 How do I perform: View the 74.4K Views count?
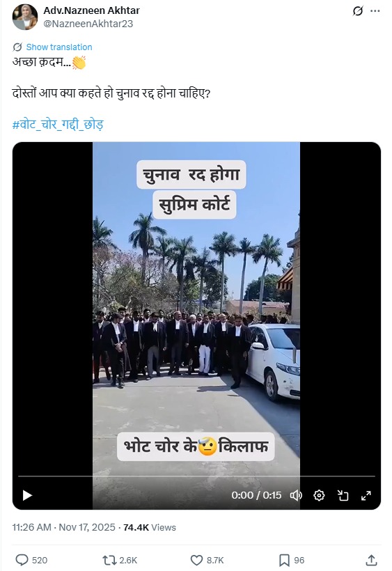tap(150, 527)
